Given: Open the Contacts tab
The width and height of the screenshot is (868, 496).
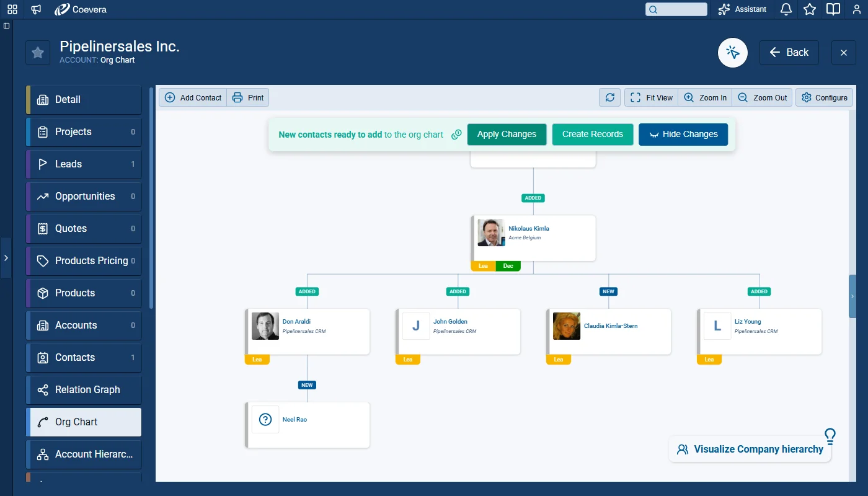Looking at the screenshot, I should point(84,358).
